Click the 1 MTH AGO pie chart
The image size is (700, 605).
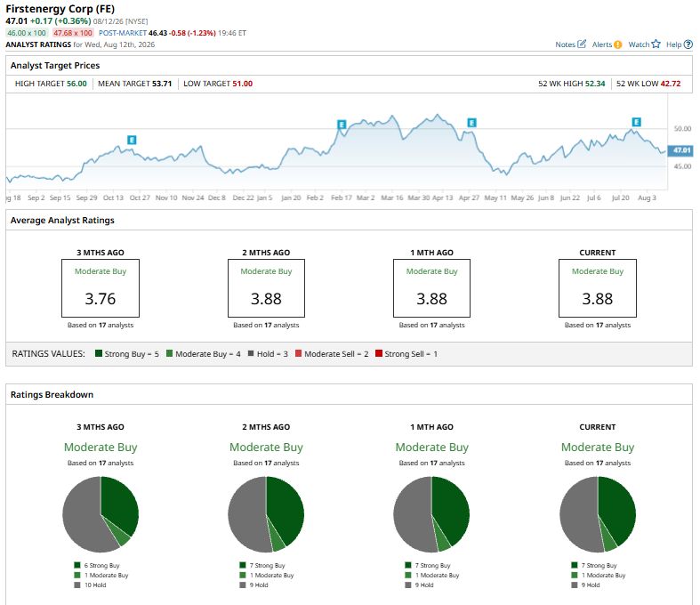pos(431,514)
